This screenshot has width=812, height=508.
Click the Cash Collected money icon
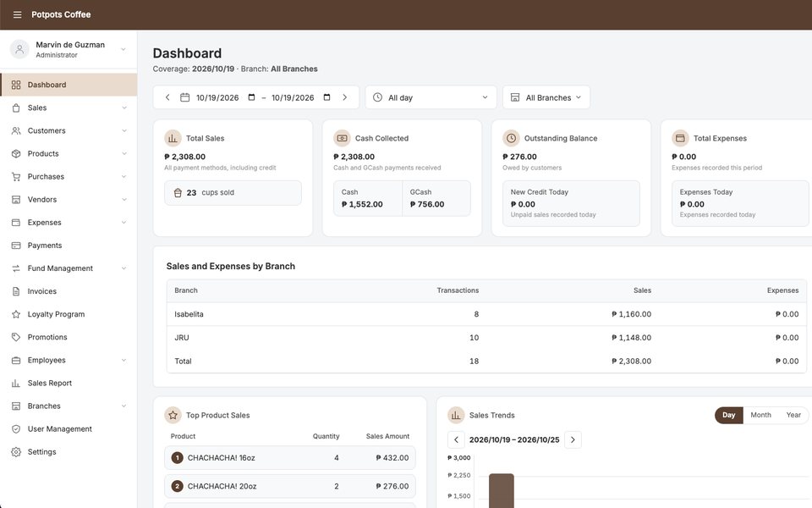(x=343, y=138)
